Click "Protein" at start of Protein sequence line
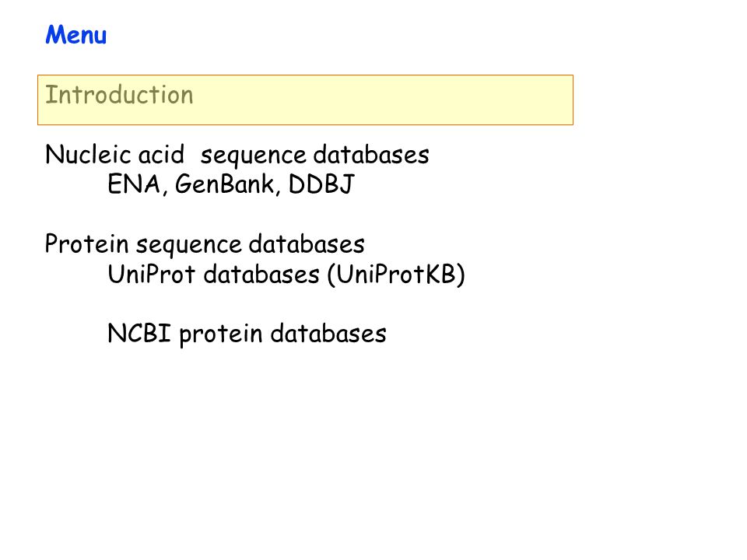This screenshot has height=560, width=747. (86, 243)
